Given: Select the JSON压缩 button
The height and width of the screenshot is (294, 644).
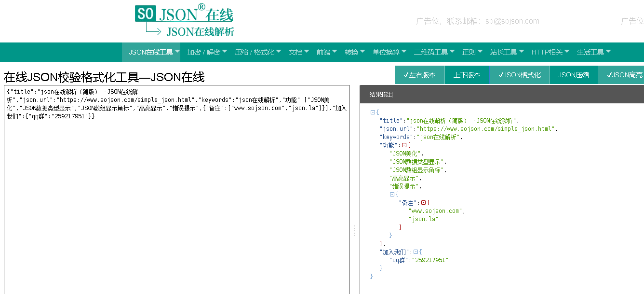Looking at the screenshot, I should click(574, 75).
